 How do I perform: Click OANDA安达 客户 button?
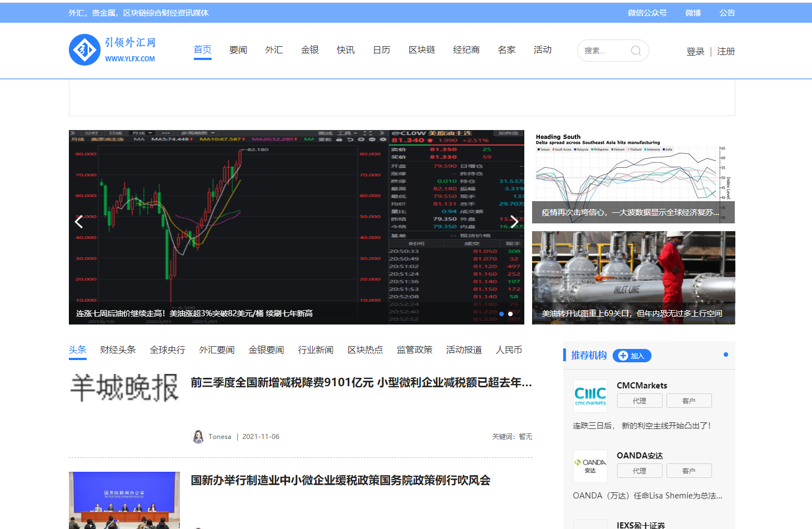point(689,471)
